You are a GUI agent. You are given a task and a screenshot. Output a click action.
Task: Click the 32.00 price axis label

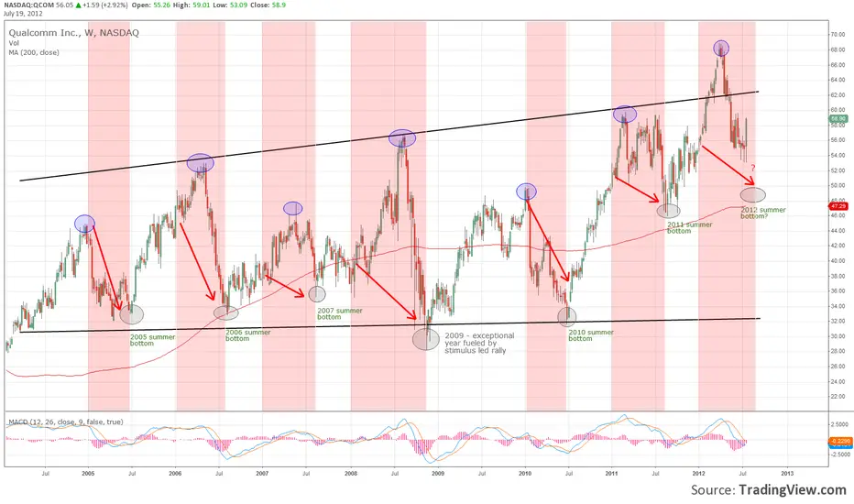[838, 322]
